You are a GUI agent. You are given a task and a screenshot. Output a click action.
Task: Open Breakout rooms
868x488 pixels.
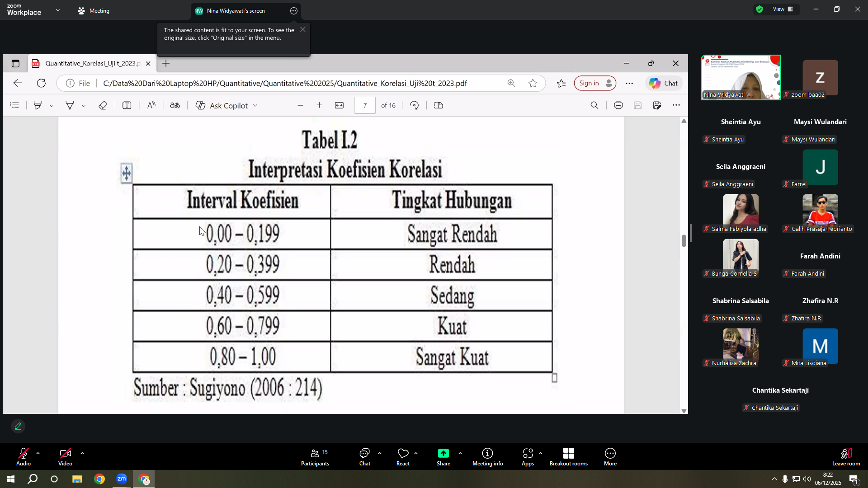click(569, 457)
